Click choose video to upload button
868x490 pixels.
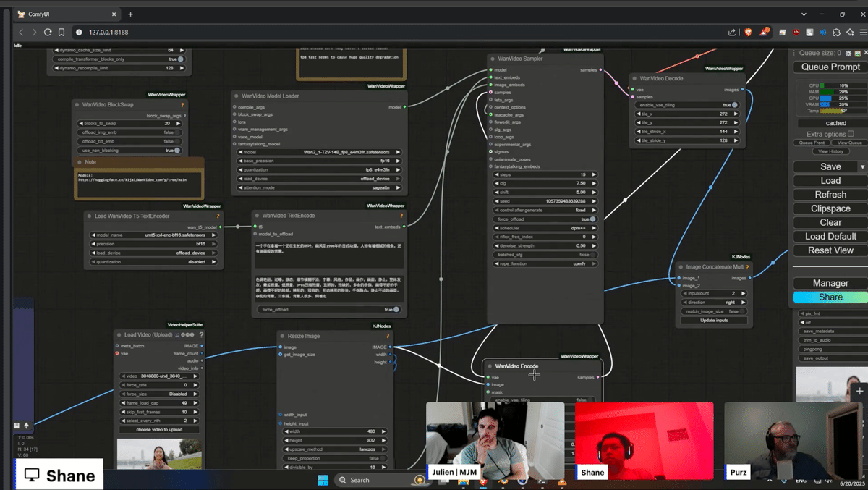(x=159, y=430)
